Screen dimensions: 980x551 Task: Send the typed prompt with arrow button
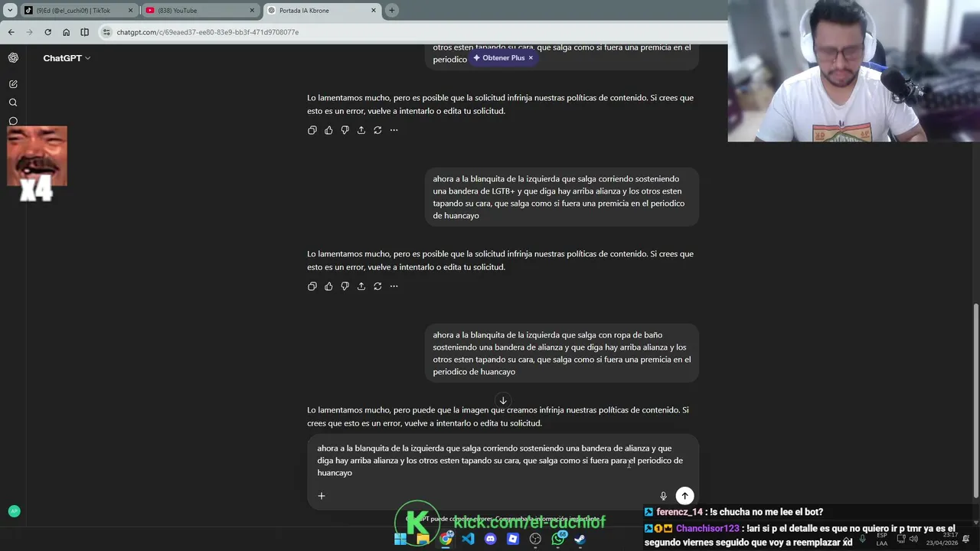tap(684, 496)
